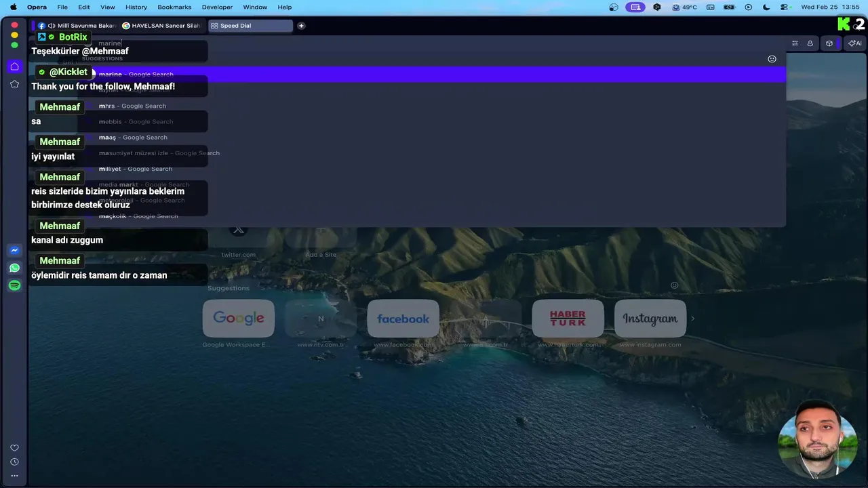Choose the 'mhrs - Google Search' suggestion
The height and width of the screenshot is (488, 868).
[432, 106]
